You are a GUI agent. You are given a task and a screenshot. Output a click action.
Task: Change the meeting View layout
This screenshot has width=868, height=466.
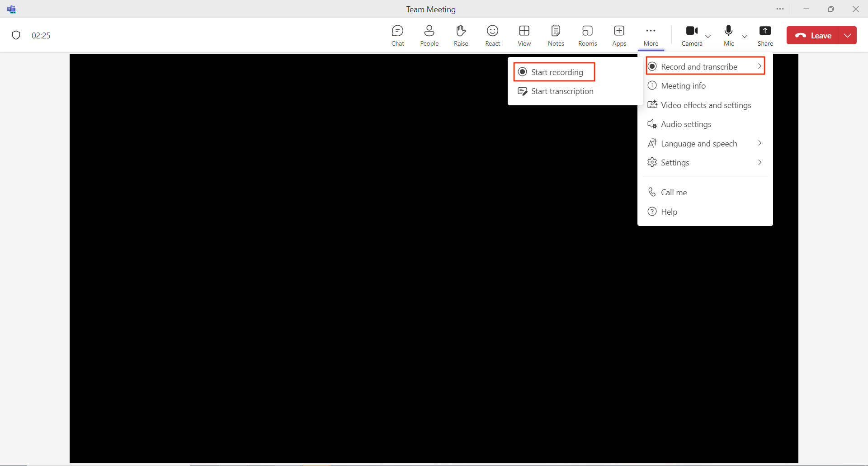coord(524,36)
